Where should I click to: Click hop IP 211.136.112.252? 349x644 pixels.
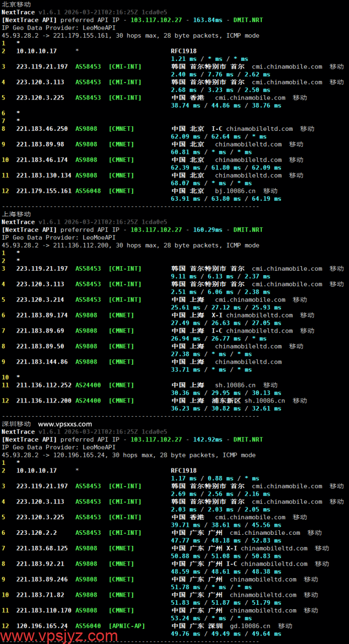click(x=44, y=385)
